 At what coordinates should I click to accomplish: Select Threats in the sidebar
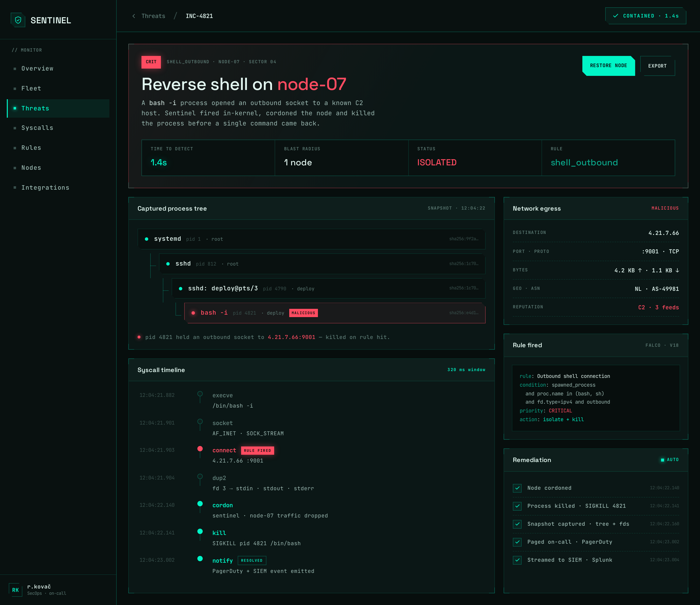pos(58,108)
